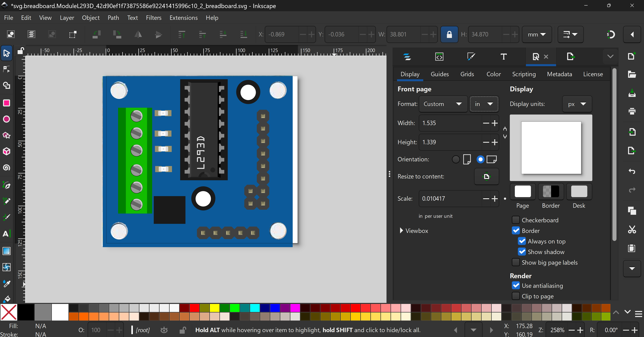The image size is (644, 337).
Task: Click the Desk color button
Action: pos(579,192)
